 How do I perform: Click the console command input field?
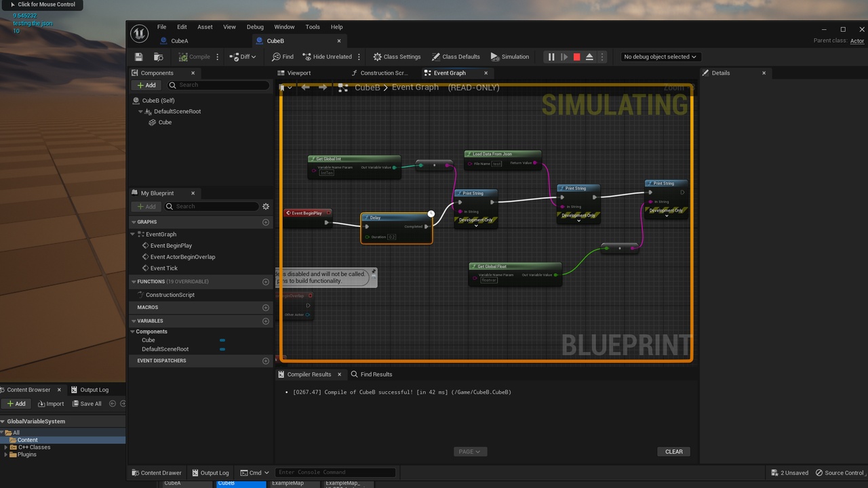coord(335,472)
